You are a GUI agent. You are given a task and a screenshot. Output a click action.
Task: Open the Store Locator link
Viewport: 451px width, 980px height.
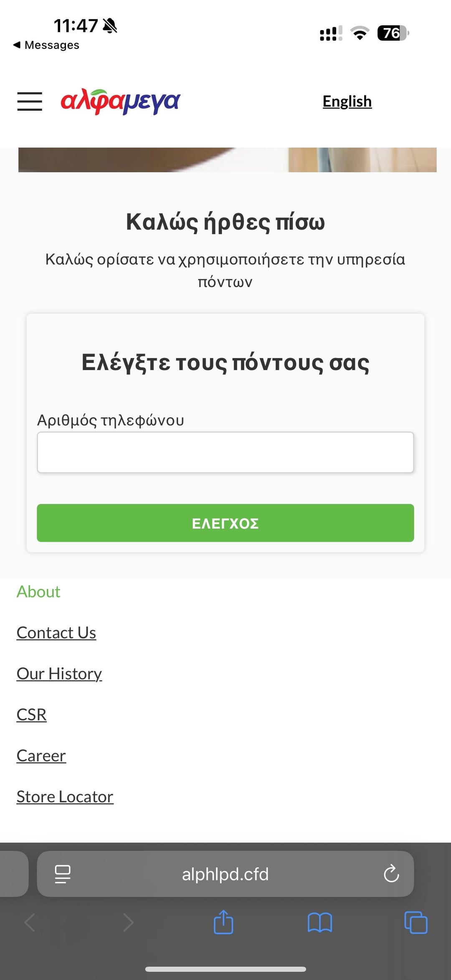click(65, 797)
